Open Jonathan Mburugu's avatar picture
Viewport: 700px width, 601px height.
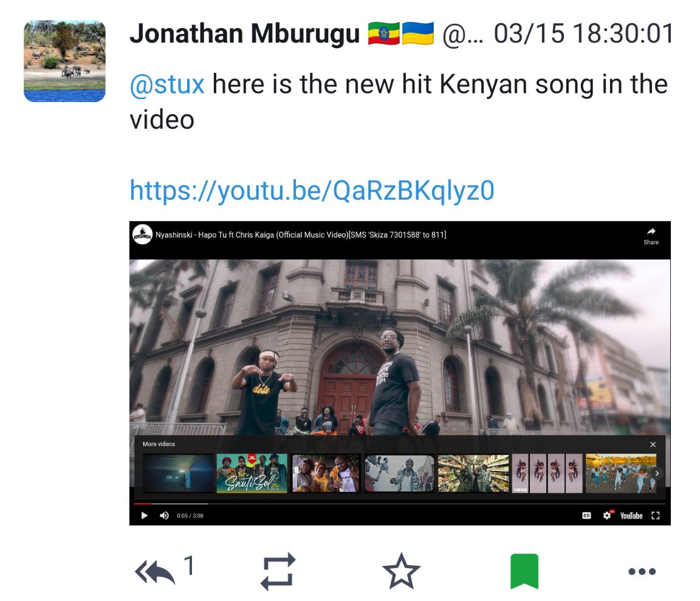pos(65,61)
